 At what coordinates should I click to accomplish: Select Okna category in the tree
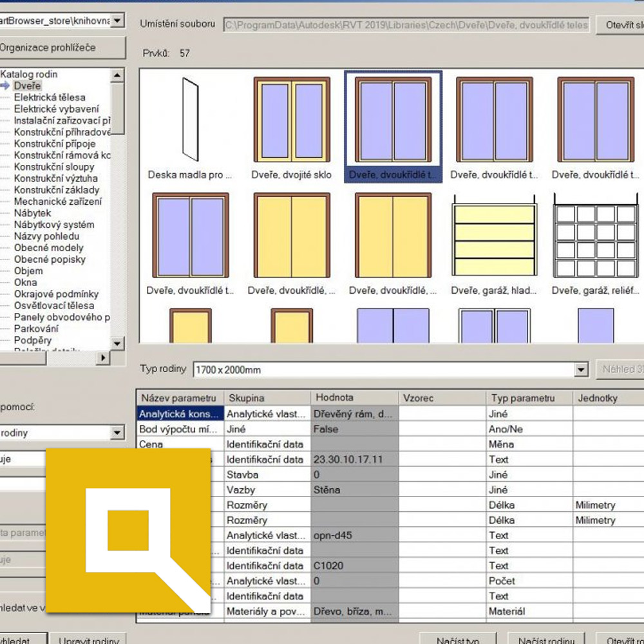pyautogui.click(x=26, y=282)
